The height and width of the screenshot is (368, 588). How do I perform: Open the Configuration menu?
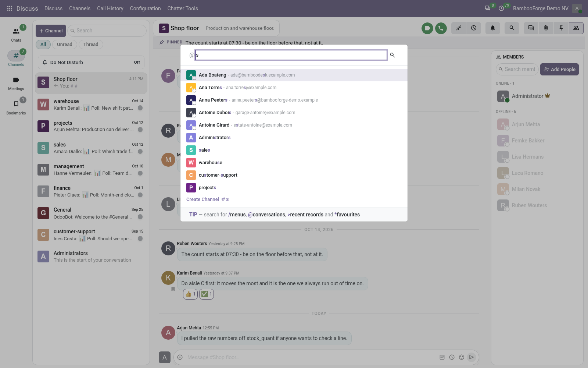pyautogui.click(x=146, y=8)
